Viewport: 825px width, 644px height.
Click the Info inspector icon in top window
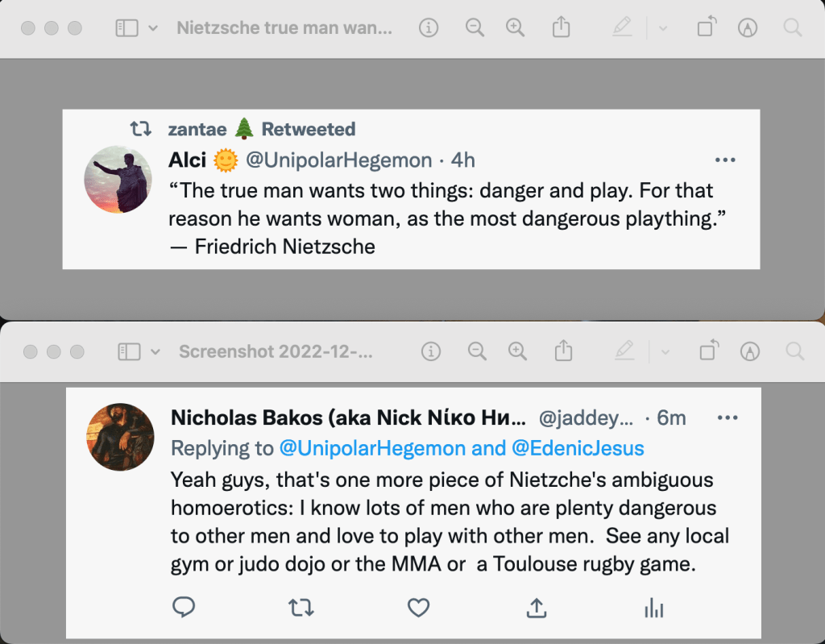coord(429,28)
